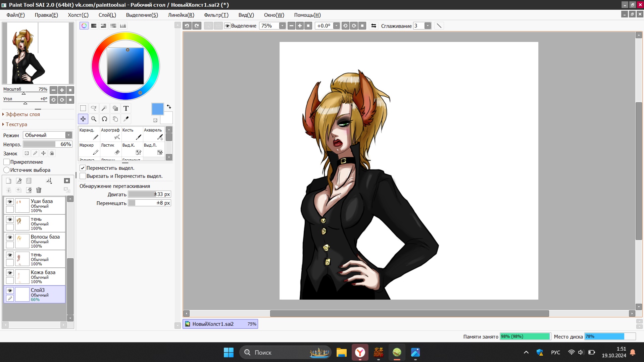Viewport: 644px width, 362px height.
Task: Choose the Zoom magnifier tool
Action: [x=94, y=119]
